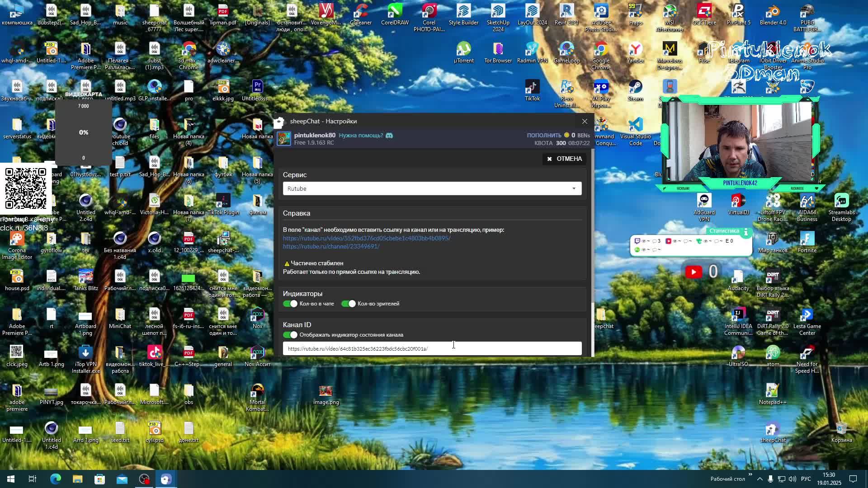Click the РУС language indicator

pyautogui.click(x=806, y=479)
